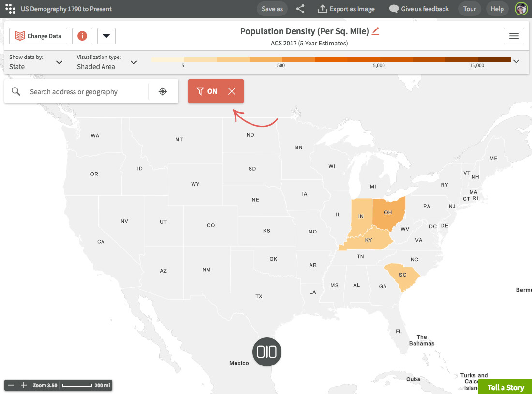The image size is (532, 394).
Task: Click the app grid dots logo icon
Action: [x=10, y=9]
